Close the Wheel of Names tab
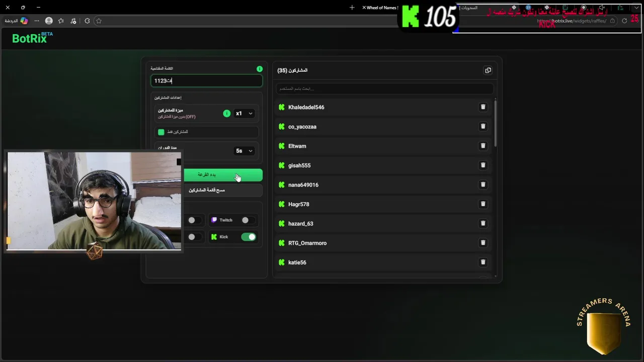644x362 pixels. pos(364,8)
